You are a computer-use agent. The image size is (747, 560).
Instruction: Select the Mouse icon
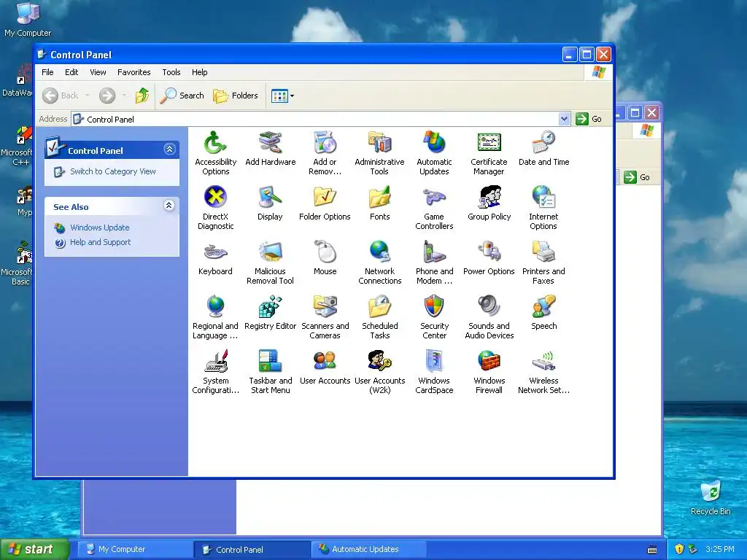(325, 252)
